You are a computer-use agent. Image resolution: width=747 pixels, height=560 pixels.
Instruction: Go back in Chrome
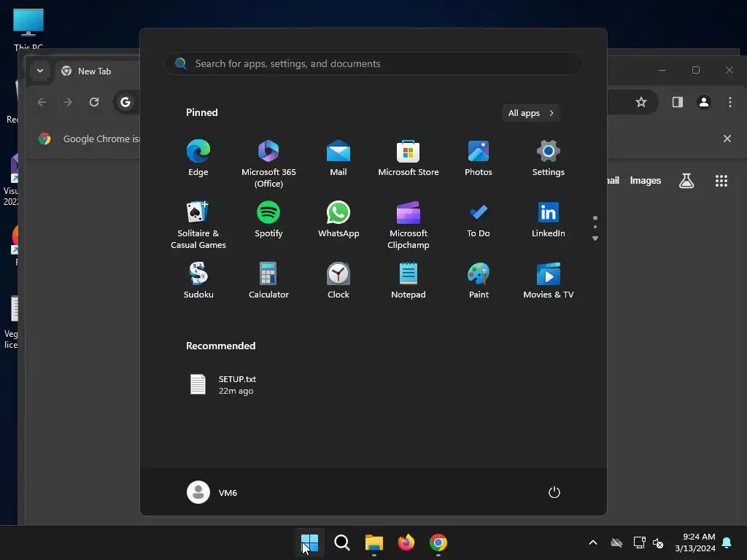tap(42, 102)
